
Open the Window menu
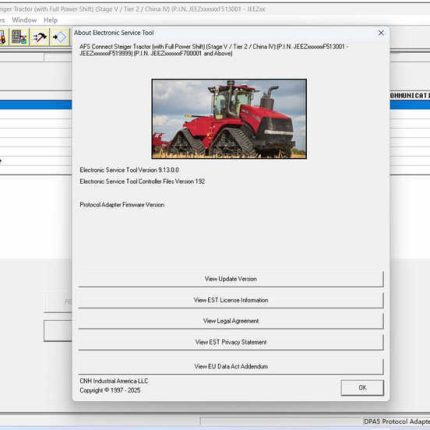24,20
